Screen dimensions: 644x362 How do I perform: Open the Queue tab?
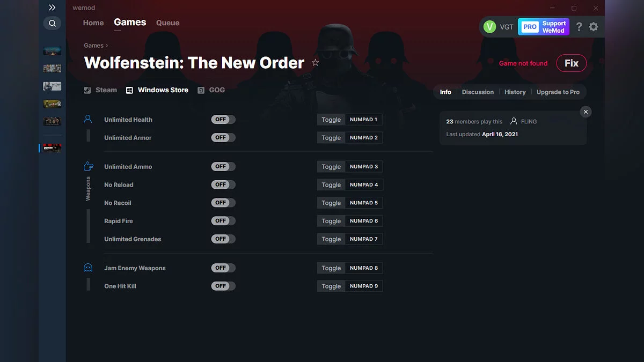167,23
